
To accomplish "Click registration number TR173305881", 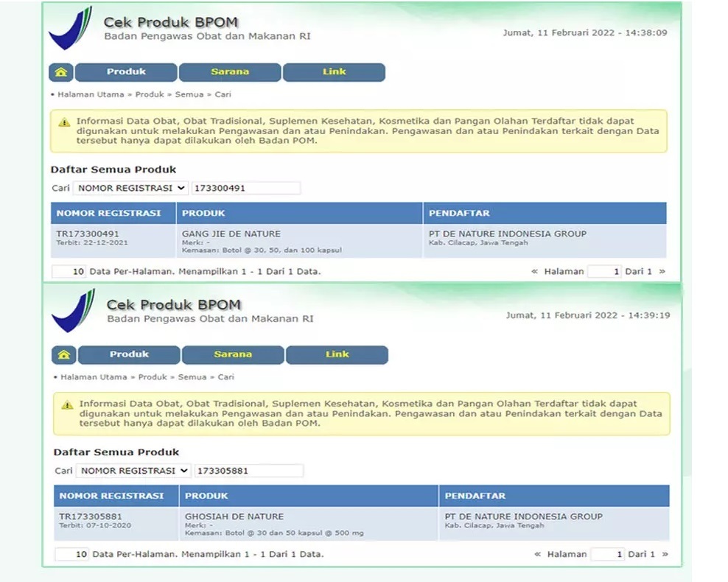I will [91, 516].
